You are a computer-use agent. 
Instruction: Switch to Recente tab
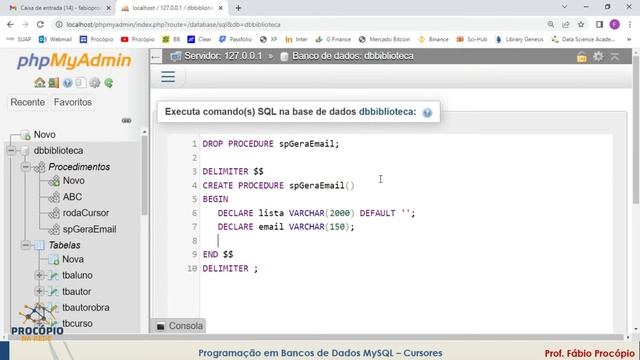(27, 102)
